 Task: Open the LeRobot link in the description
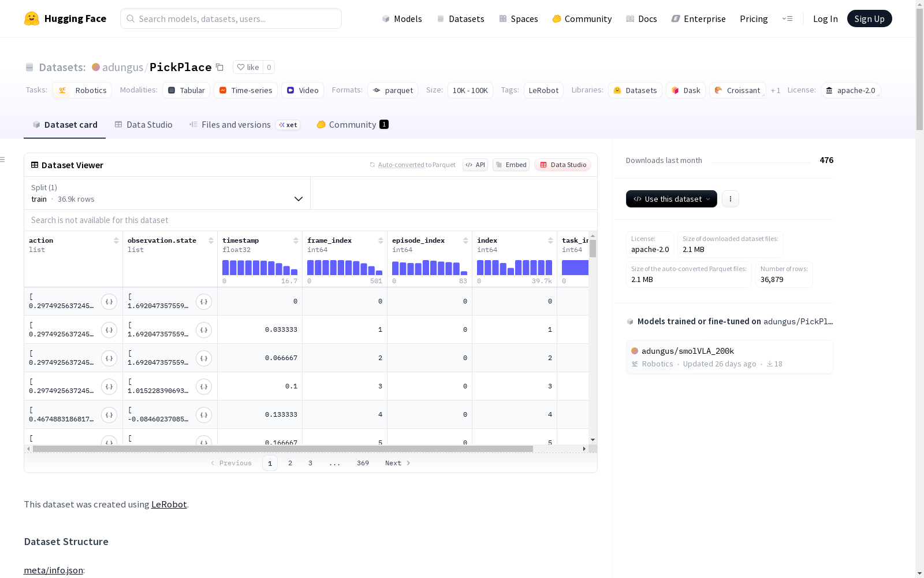(169, 504)
